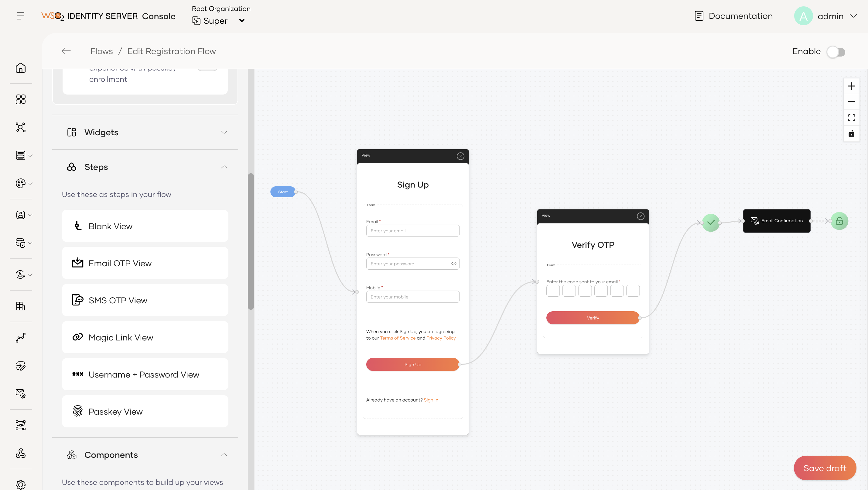Image resolution: width=868 pixels, height=490 pixels.
Task: Click the Save draft button
Action: 825,468
